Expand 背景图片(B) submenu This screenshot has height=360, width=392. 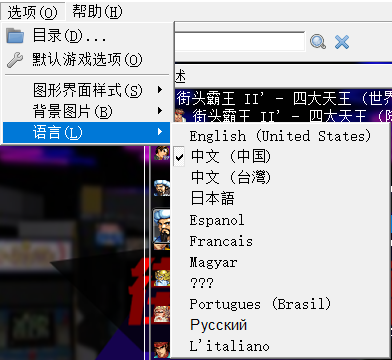(86, 111)
